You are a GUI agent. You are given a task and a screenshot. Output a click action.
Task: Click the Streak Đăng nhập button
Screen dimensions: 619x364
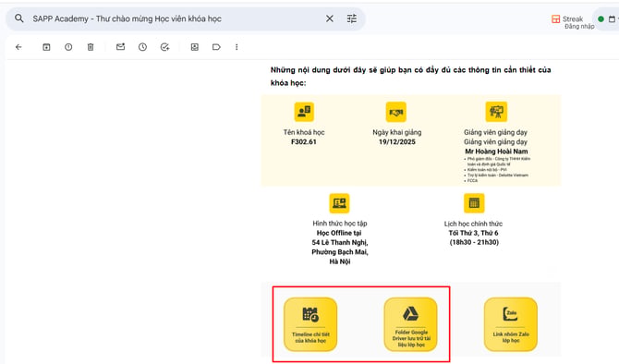pyautogui.click(x=573, y=22)
